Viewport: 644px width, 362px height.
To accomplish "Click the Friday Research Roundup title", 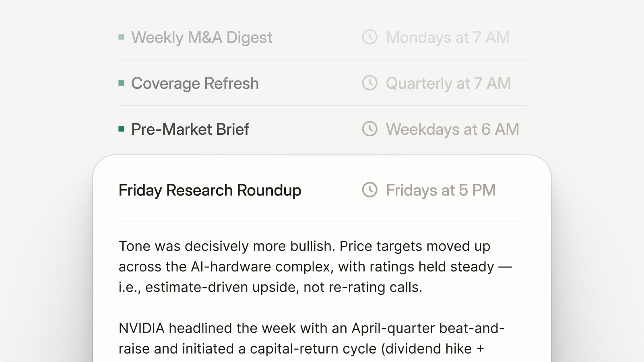I will pyautogui.click(x=210, y=190).
